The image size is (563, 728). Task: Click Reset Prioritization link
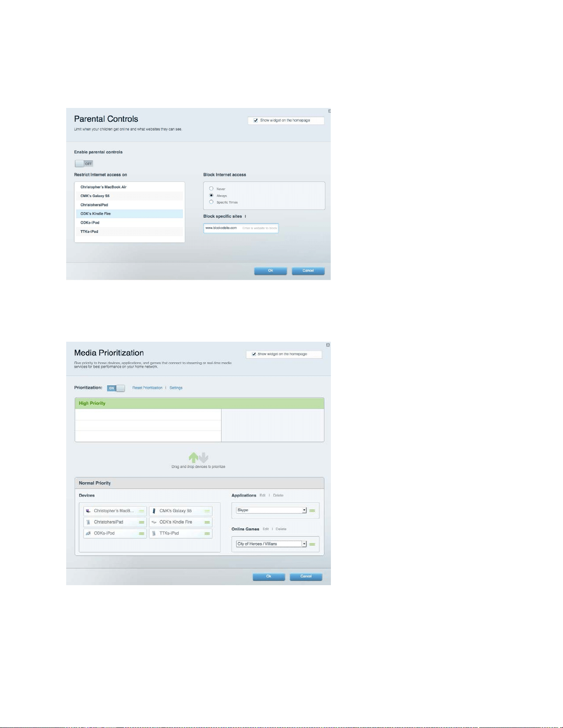point(148,388)
